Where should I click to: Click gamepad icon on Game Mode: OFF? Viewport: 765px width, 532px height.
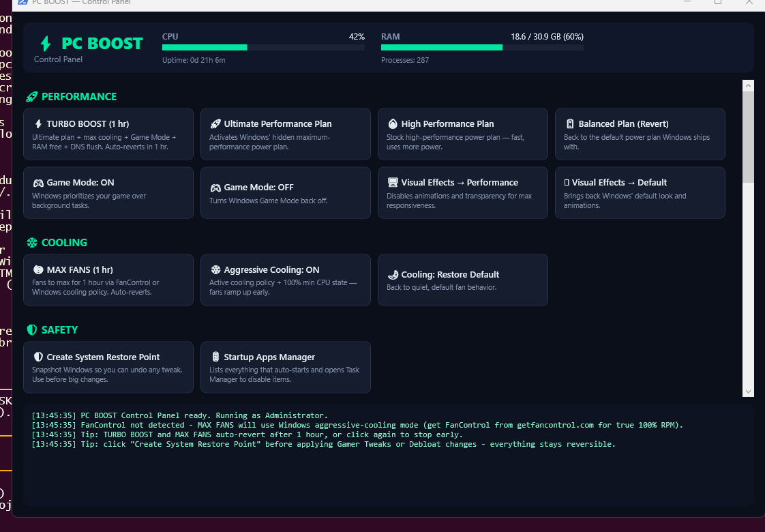[x=215, y=188]
